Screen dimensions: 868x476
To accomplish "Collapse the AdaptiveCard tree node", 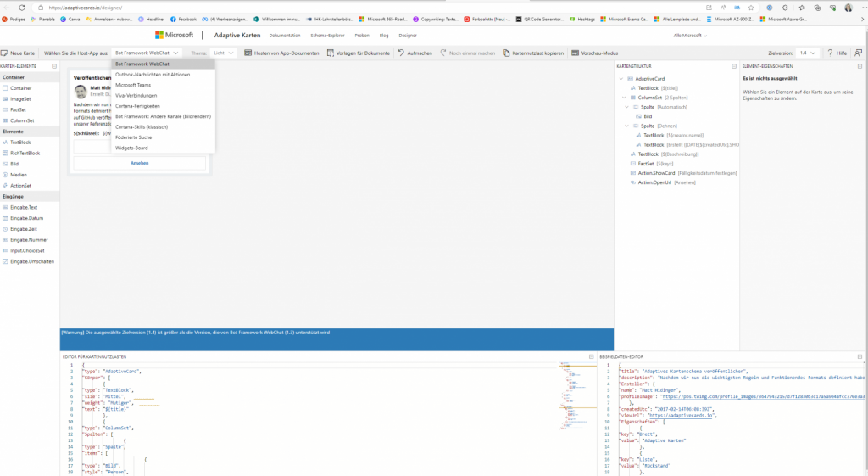I will coord(621,79).
